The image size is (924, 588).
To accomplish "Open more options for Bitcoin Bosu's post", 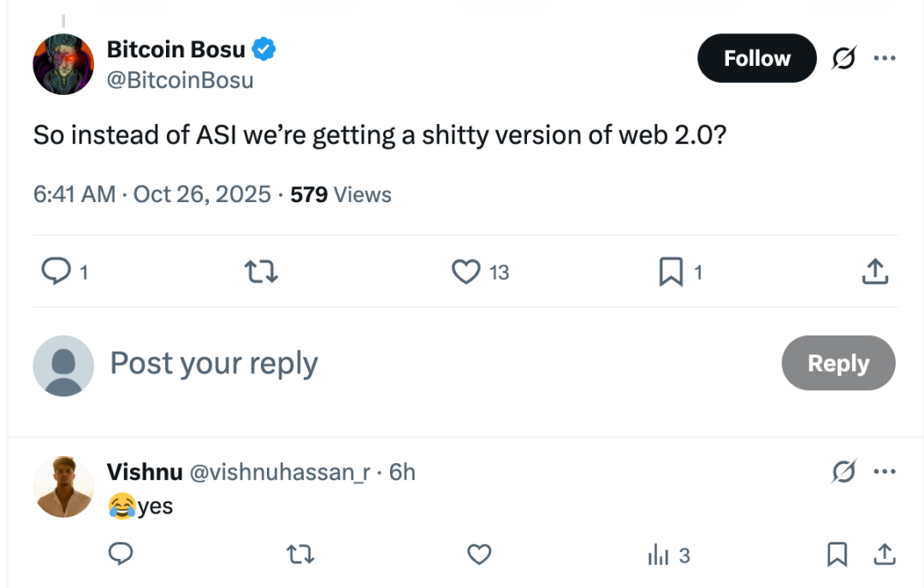I will click(884, 58).
